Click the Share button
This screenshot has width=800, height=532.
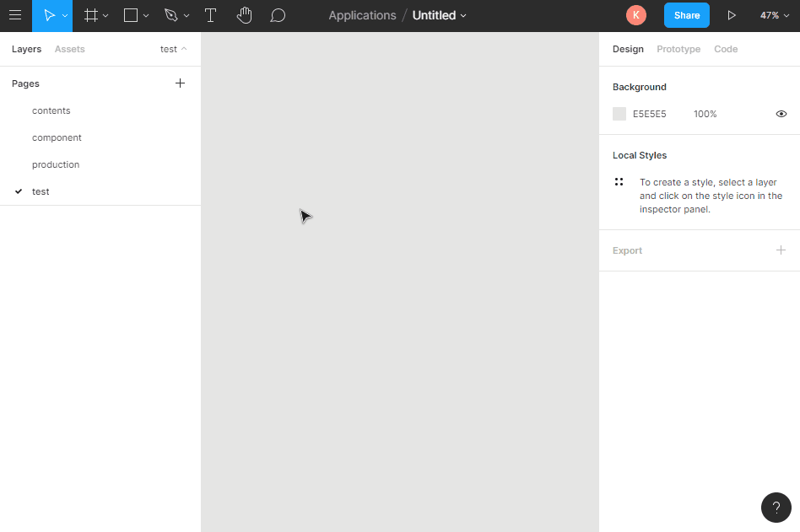[x=687, y=15]
